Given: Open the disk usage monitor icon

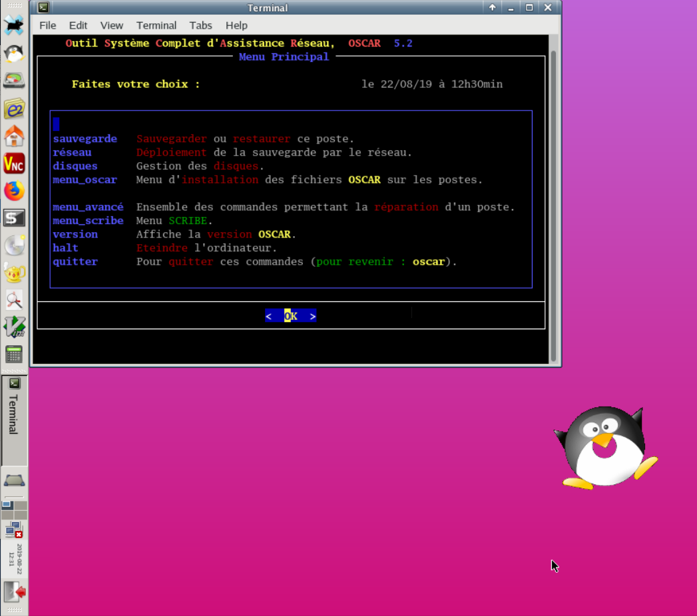Looking at the screenshot, I should point(14,80).
